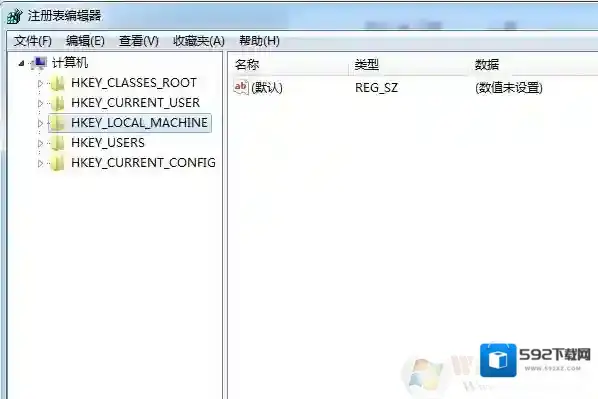This screenshot has width=598, height=399.
Task: Click the (数值未设置) data cell
Action: click(509, 88)
